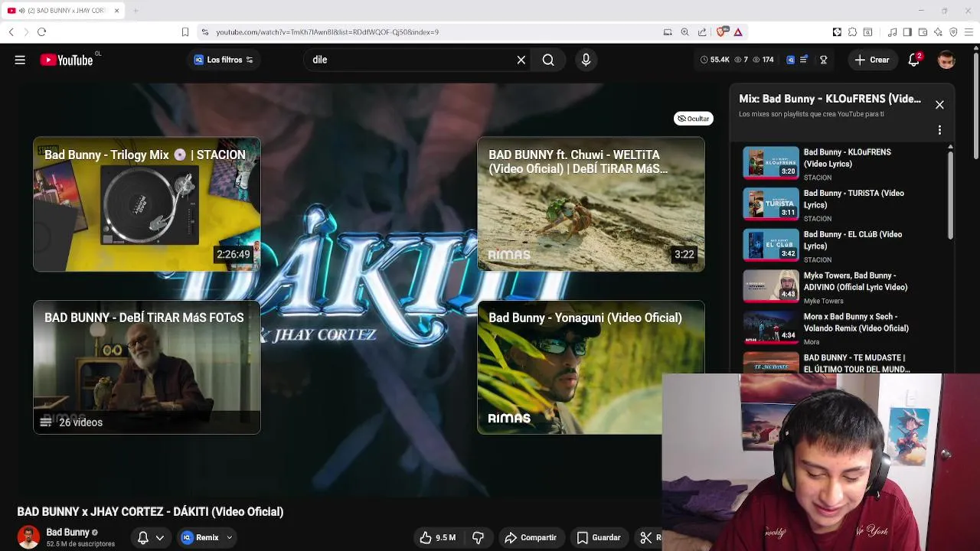Open Los filtros vidIQ filter options
This screenshot has width=980, height=551.
point(224,60)
